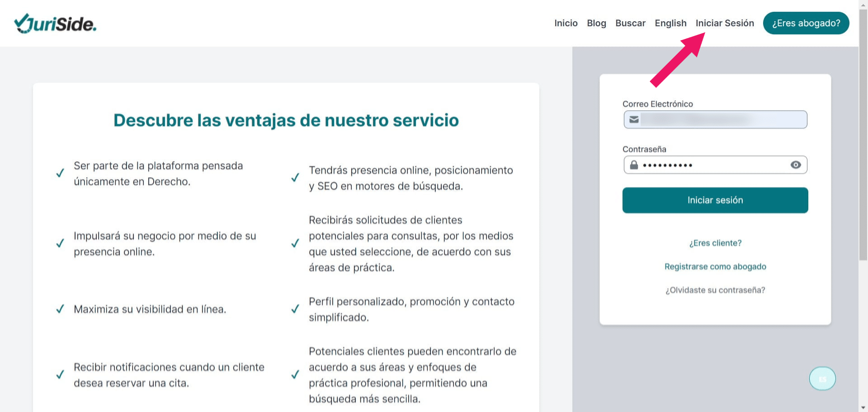Viewport: 868px width, 412px height.
Task: Open the 'Registrarse como abogado' link
Action: tap(715, 267)
